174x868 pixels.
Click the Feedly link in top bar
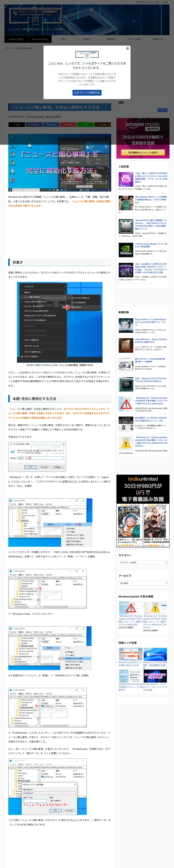point(165,2)
